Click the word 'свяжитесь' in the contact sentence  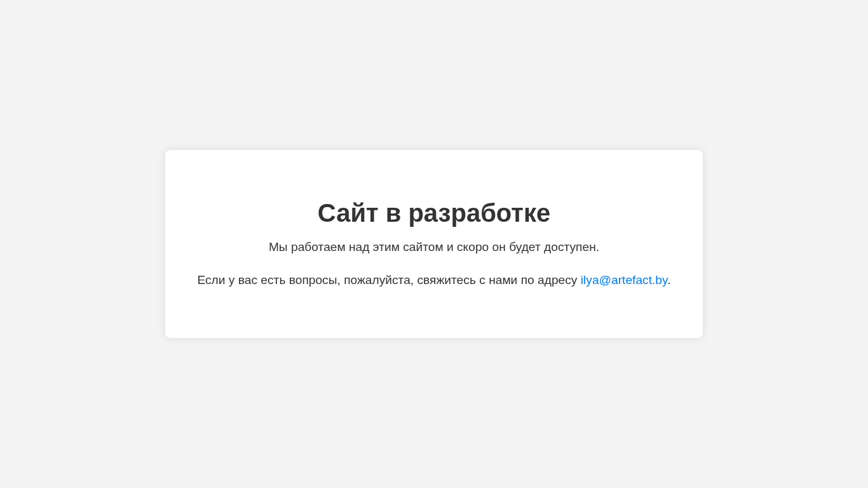(x=446, y=280)
